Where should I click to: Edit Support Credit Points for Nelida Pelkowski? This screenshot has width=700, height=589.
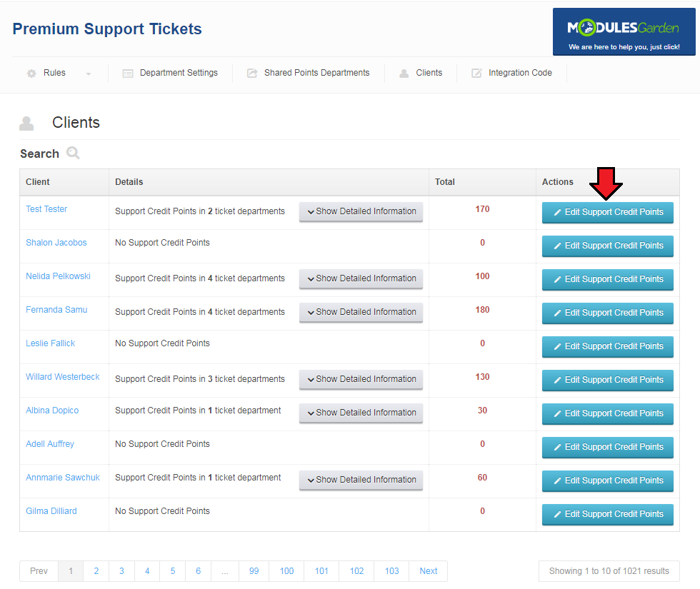[608, 279]
